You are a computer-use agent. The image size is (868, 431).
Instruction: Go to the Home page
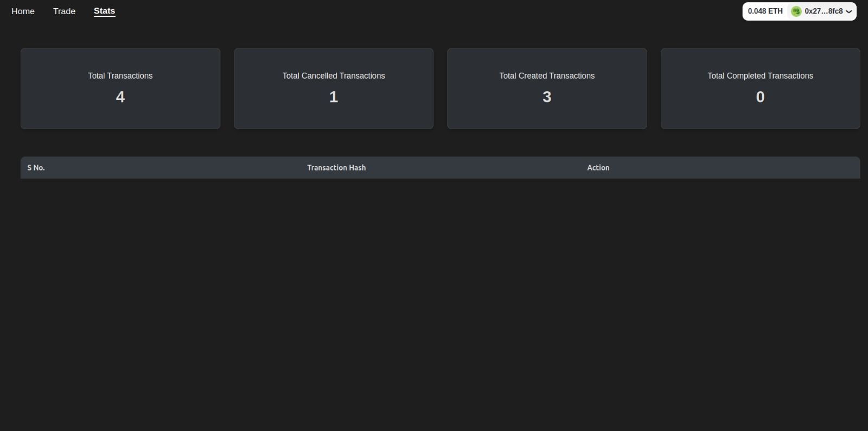pos(23,11)
